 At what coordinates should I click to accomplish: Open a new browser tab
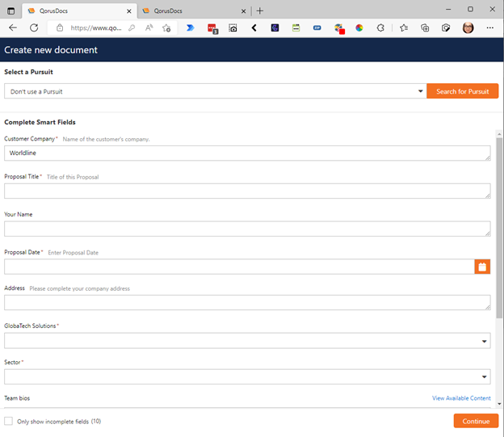coord(260,11)
